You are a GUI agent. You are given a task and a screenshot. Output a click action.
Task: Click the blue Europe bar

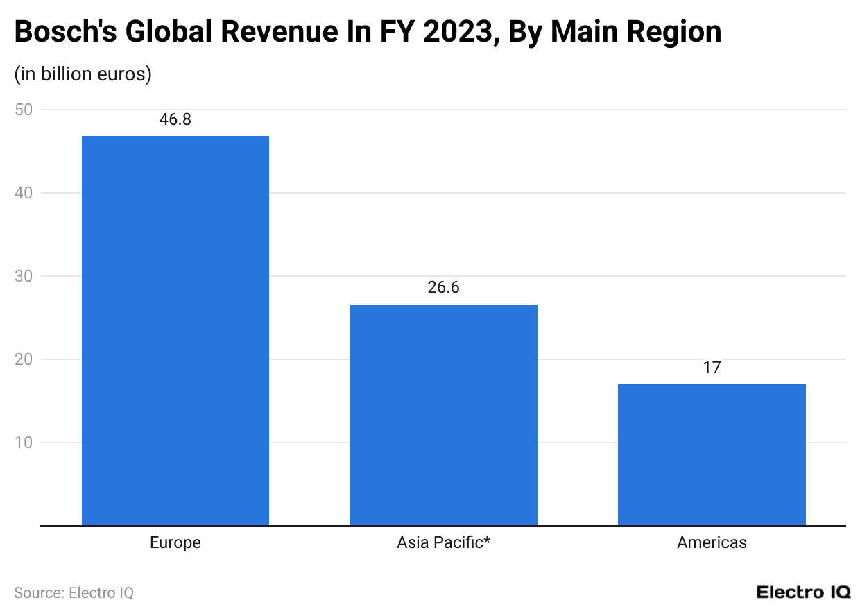[x=175, y=330]
